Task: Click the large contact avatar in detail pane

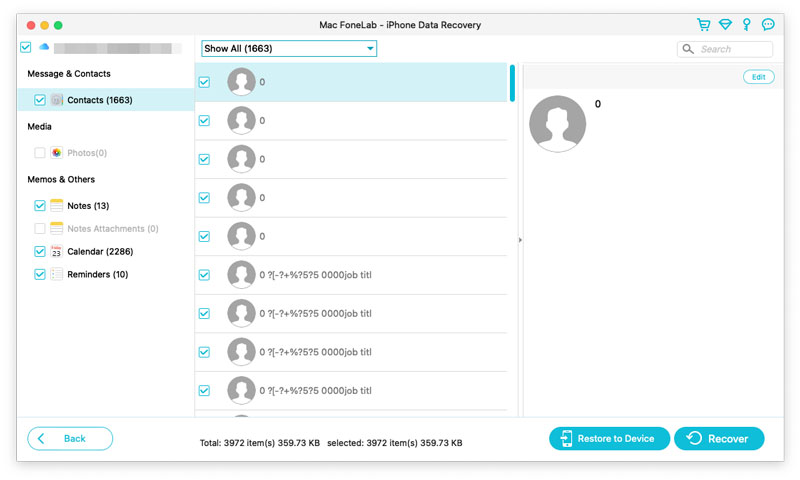Action: click(557, 124)
